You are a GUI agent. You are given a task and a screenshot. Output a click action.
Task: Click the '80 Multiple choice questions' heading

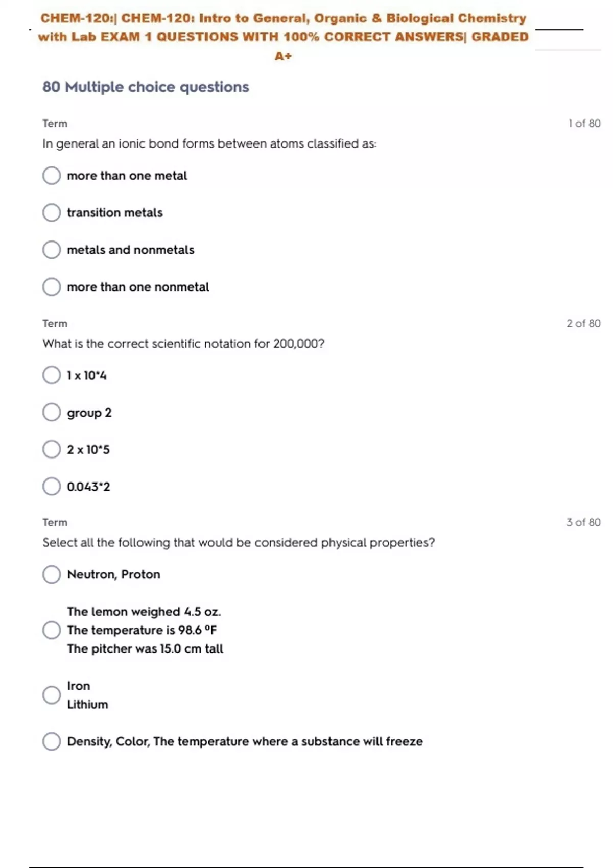(x=146, y=87)
